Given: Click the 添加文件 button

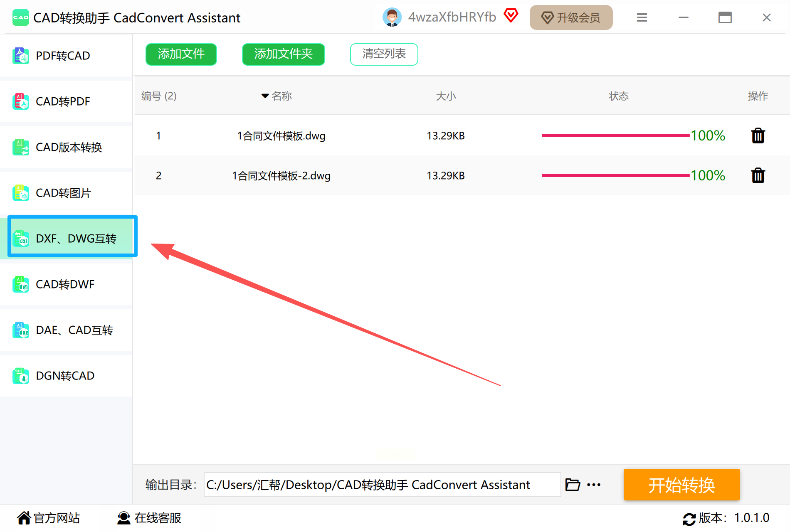Looking at the screenshot, I should point(181,54).
